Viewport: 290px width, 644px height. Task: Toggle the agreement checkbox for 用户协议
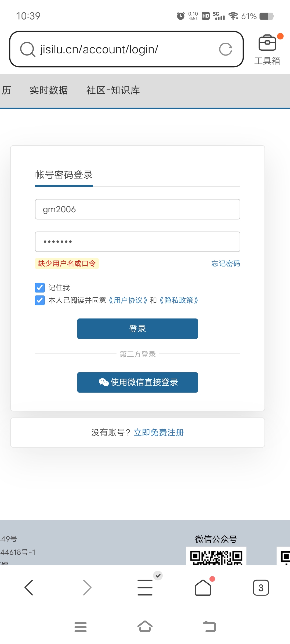pos(40,300)
